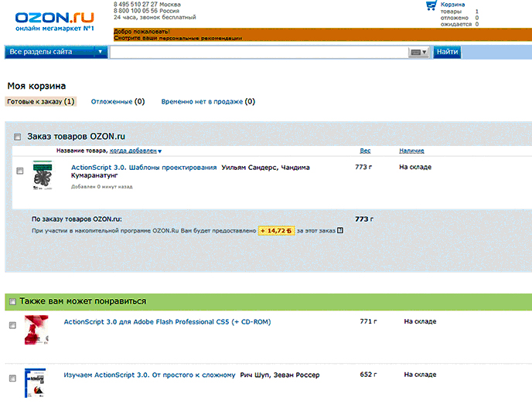The width and height of the screenshot is (532, 414).
Task: Click the help icon after 'за этот заказ'
Action: [340, 230]
